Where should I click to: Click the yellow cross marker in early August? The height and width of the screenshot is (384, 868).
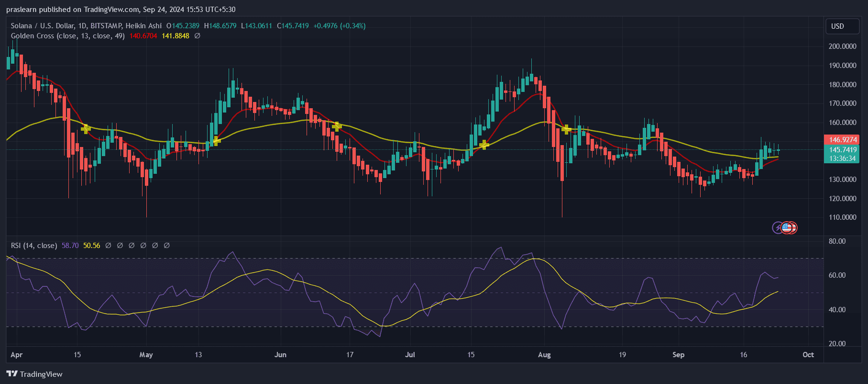[567, 129]
